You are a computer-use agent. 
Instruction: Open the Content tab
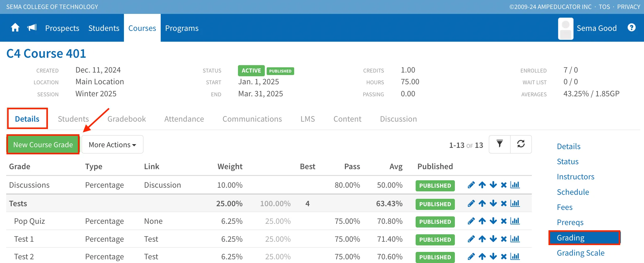tap(347, 119)
